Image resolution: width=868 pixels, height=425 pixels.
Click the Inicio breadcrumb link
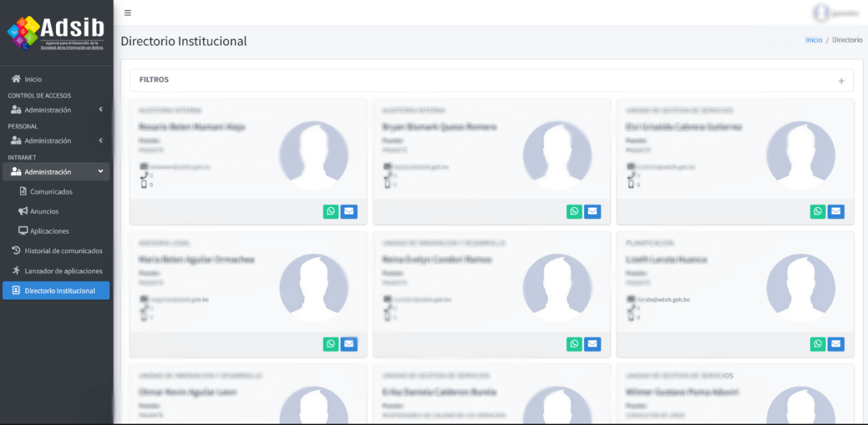click(813, 40)
